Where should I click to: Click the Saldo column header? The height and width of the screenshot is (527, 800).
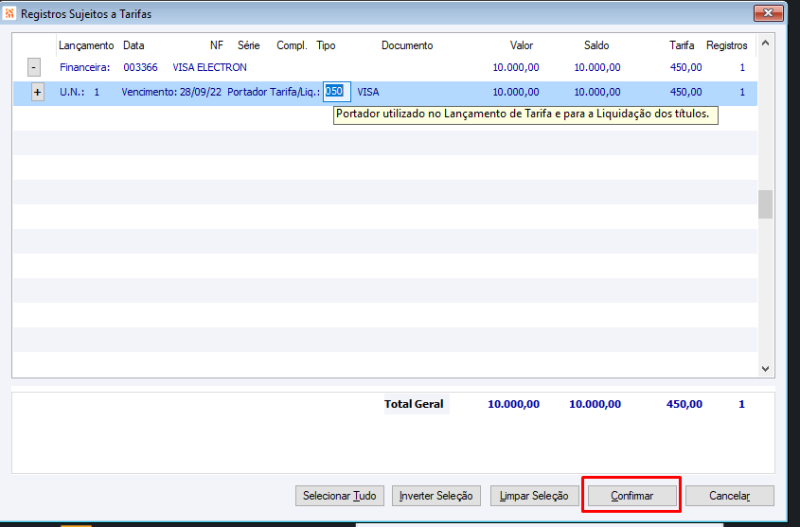coord(596,45)
